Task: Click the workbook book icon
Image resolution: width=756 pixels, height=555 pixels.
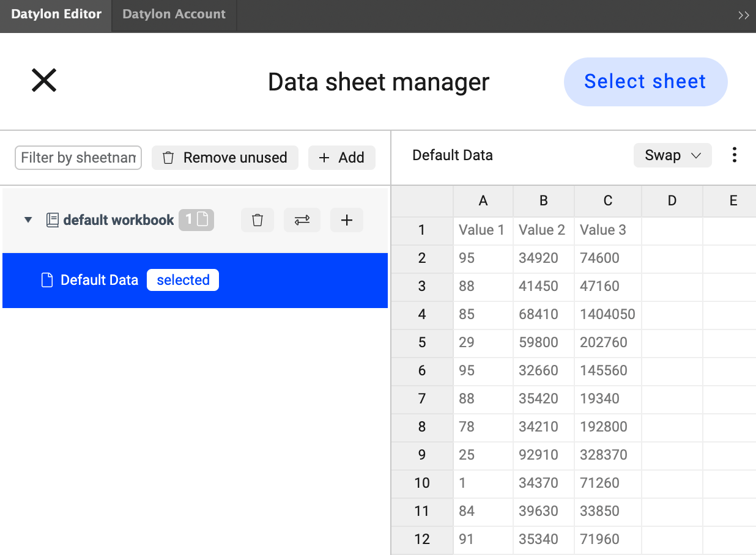Action: 53,220
